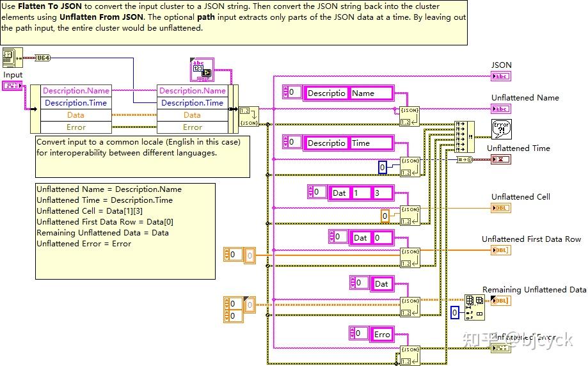Select the array function node beside Remaining Unflattened Data
The height and width of the screenshot is (366, 588).
(x=474, y=307)
